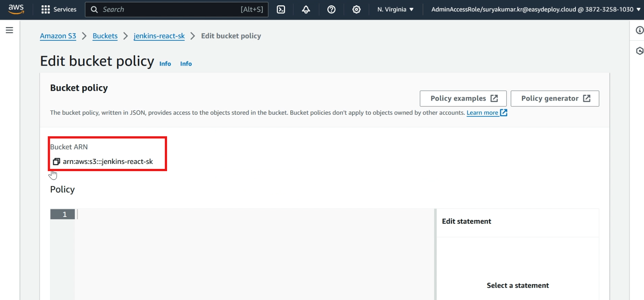The image size is (644, 300).
Task: Open the settings gear
Action: click(357, 10)
